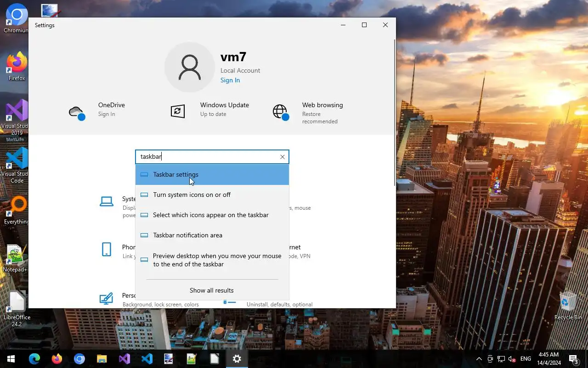Open Notepad++ from the taskbar
Viewport: 588px width, 368px height.
click(192, 359)
